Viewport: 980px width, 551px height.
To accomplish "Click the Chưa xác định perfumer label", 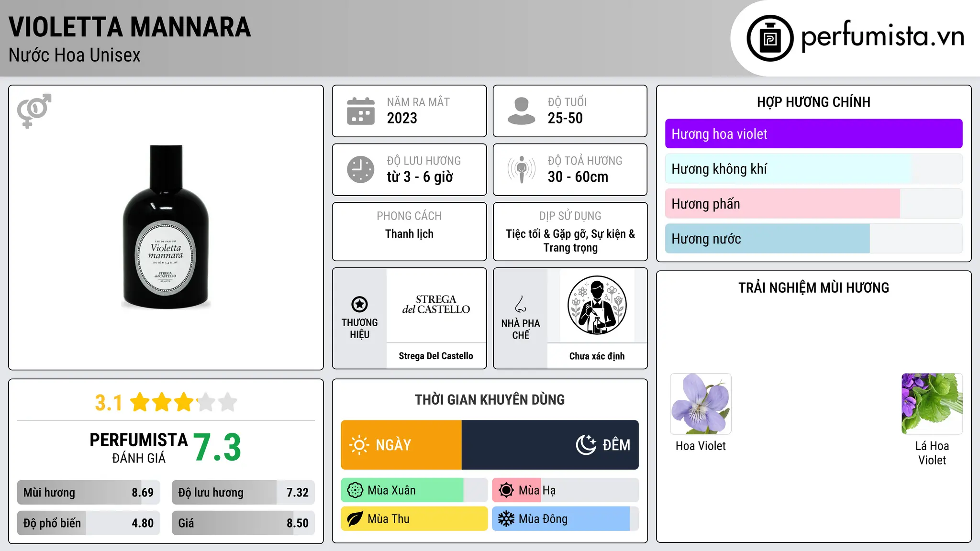I will pos(597,356).
